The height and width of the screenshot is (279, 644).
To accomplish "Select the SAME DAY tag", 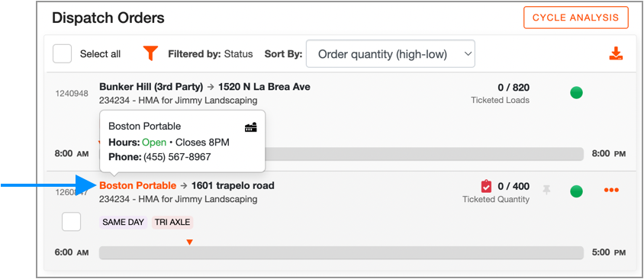I will [123, 223].
